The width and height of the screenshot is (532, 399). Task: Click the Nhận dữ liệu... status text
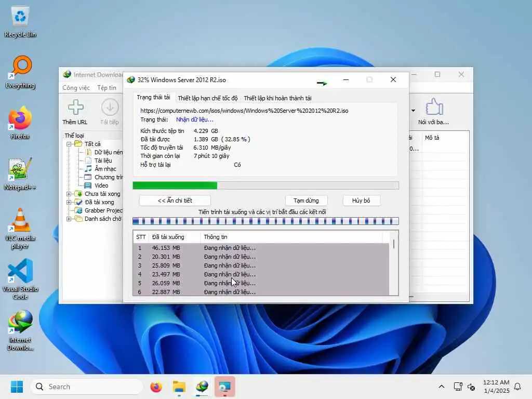[195, 119]
